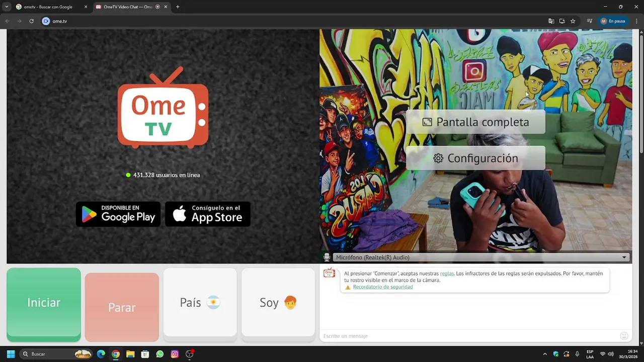This screenshot has width=644, height=362.
Task: Open the emoji picker smiley icon
Action: pos(624,336)
